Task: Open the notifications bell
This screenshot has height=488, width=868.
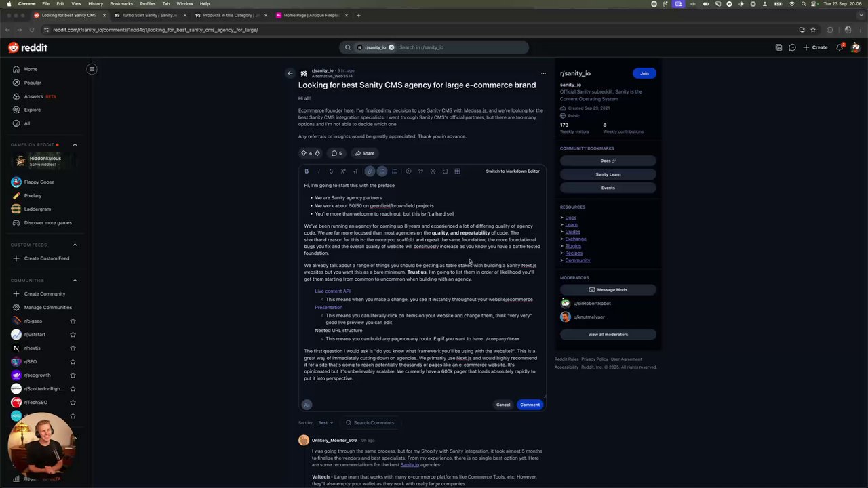Action: click(840, 47)
